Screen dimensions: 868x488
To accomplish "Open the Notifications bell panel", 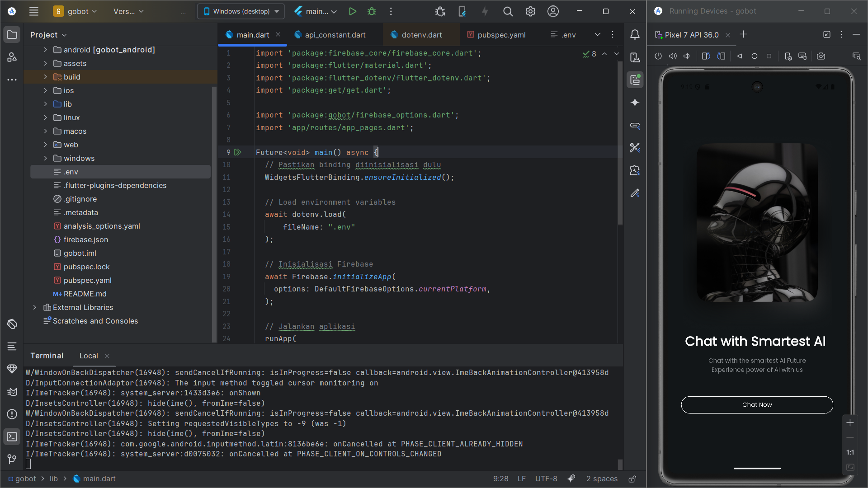I will pyautogui.click(x=635, y=34).
